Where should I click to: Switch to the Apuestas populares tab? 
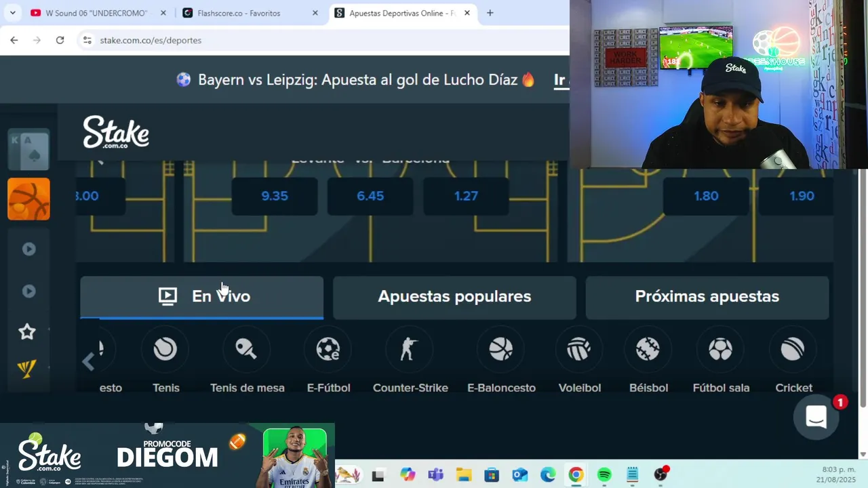click(x=454, y=297)
